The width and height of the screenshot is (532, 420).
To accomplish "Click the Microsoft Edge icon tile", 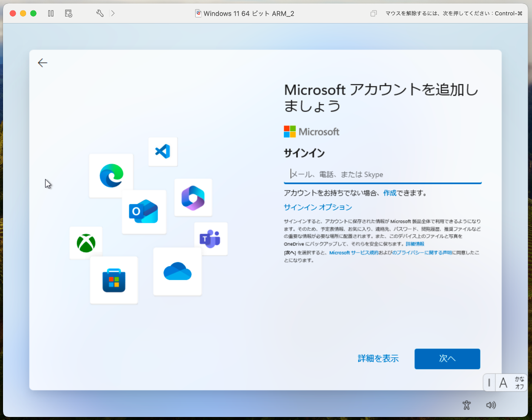I will 111,176.
